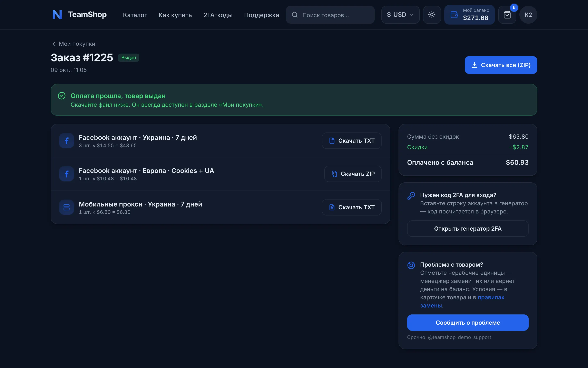Go to the 2FA-коды menu item

pyautogui.click(x=218, y=15)
